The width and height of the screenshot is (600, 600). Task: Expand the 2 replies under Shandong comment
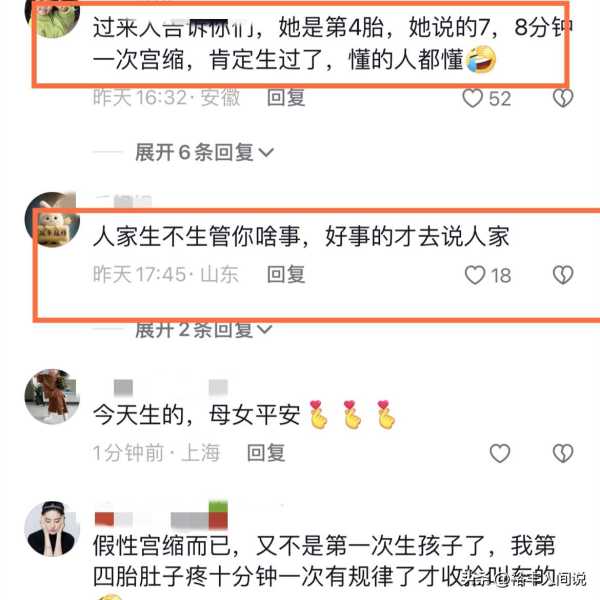pos(204,330)
